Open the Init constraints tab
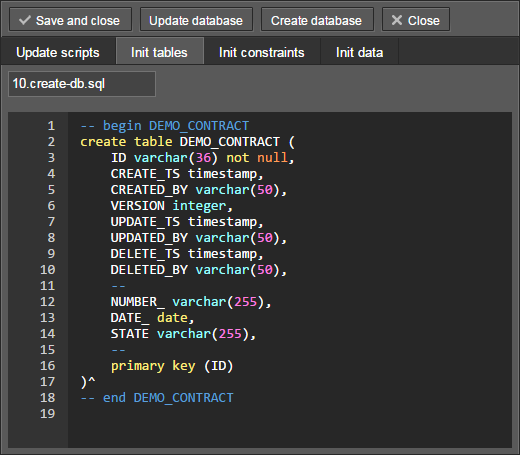 pyautogui.click(x=262, y=52)
